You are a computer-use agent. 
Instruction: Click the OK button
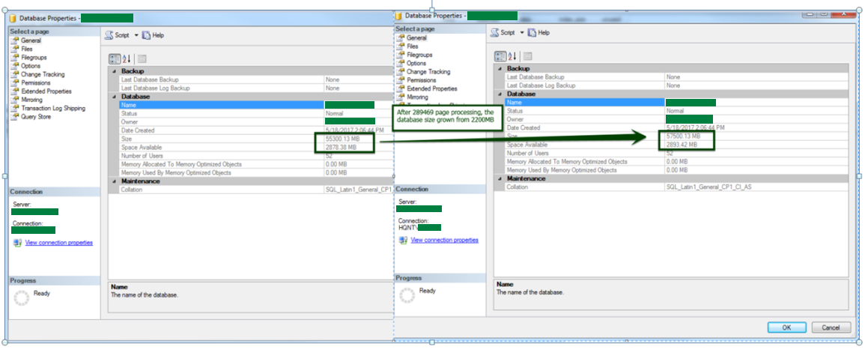[786, 328]
